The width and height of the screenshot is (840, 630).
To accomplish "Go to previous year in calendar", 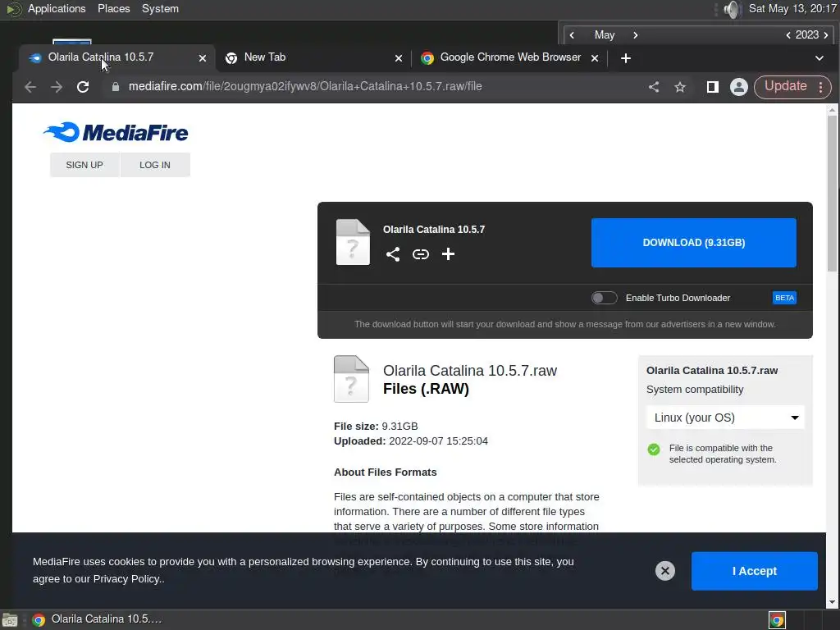I will coord(788,35).
